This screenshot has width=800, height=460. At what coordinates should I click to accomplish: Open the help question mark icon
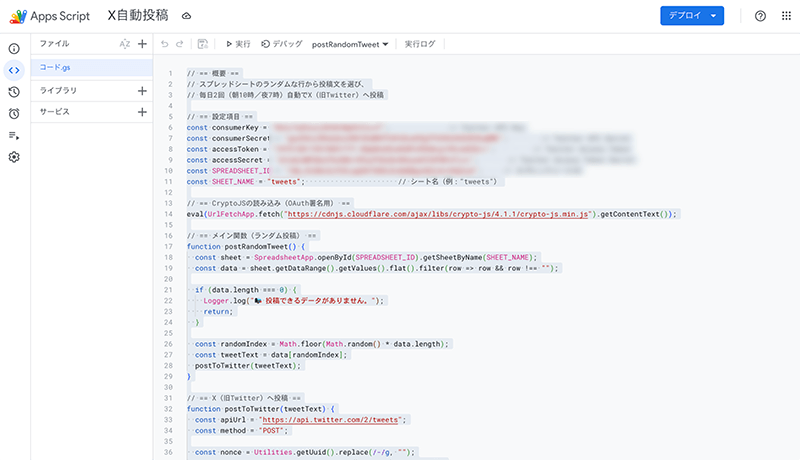tap(760, 16)
